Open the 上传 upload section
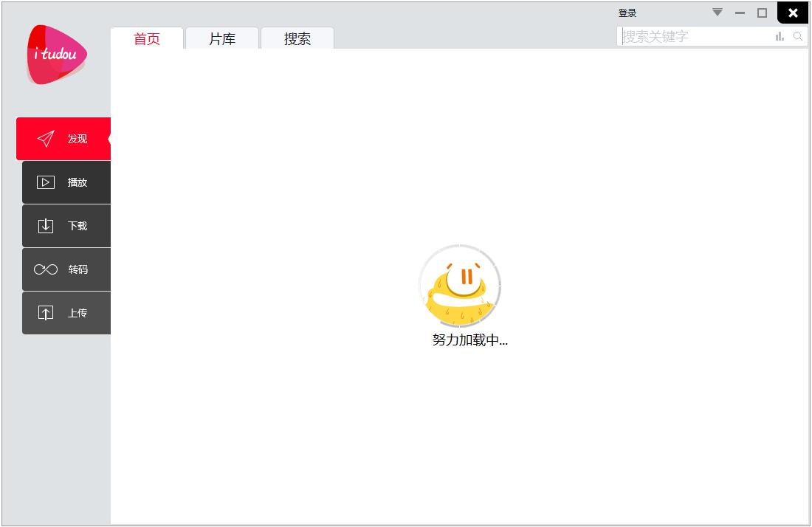This screenshot has height=527, width=812. tap(66, 313)
